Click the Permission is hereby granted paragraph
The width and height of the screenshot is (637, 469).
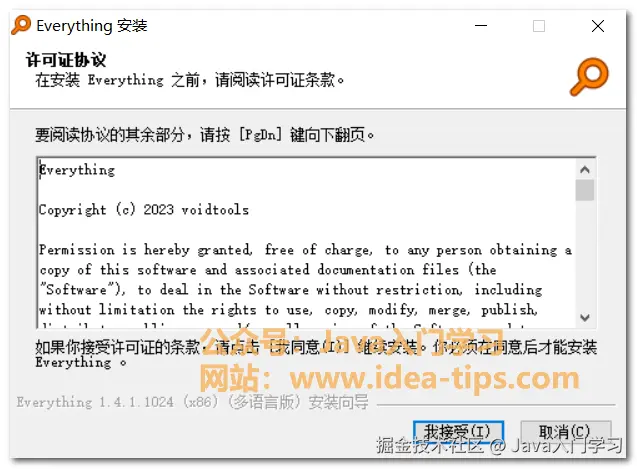point(306,280)
